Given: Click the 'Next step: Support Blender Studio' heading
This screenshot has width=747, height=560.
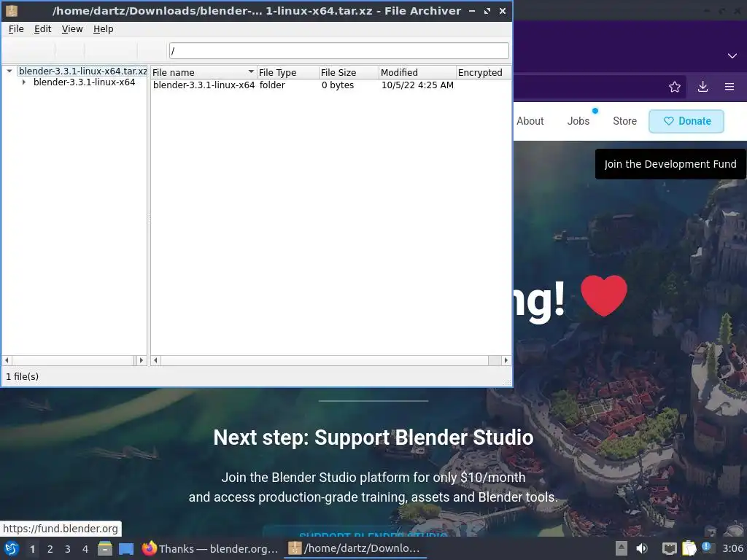Looking at the screenshot, I should click(373, 437).
